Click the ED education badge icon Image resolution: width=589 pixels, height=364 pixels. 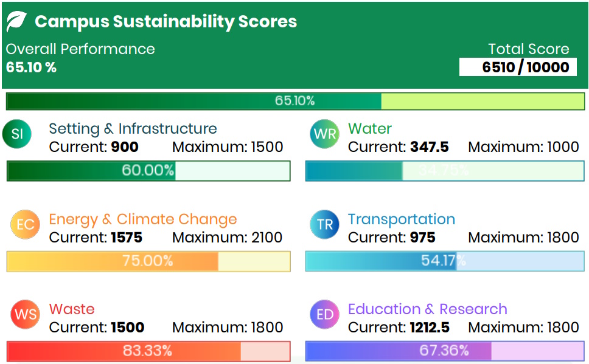(324, 315)
